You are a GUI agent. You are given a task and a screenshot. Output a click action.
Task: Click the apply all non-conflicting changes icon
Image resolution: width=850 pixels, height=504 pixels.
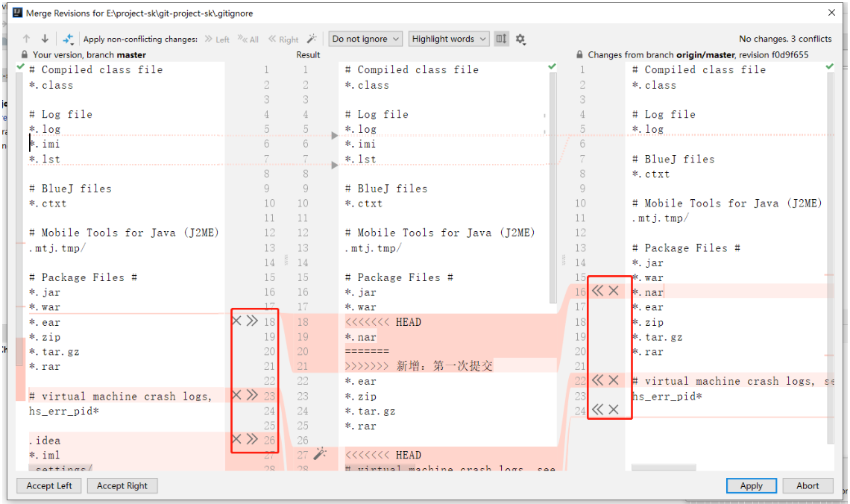coord(68,39)
